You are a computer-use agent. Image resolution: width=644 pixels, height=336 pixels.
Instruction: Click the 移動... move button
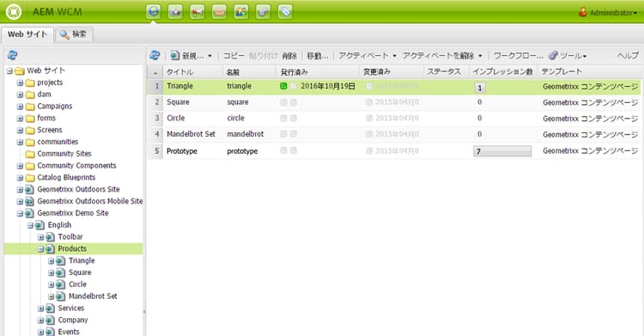point(318,56)
